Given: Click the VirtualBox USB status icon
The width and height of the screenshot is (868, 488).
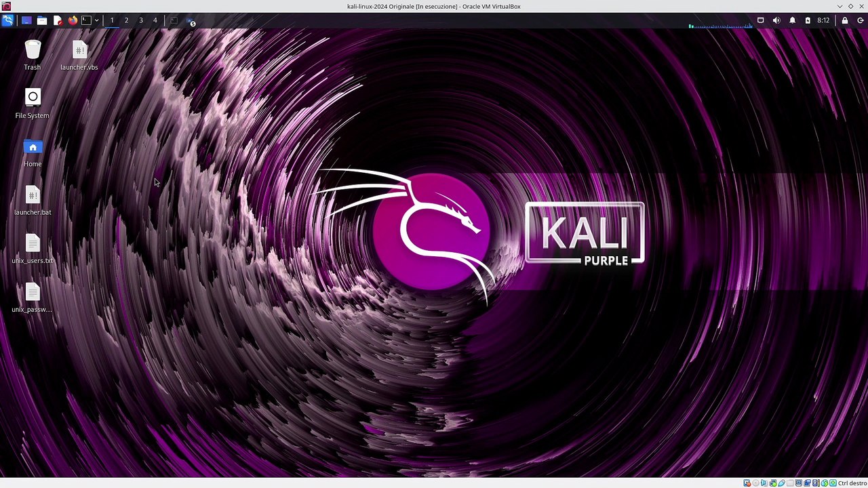Looking at the screenshot, I should (x=781, y=483).
